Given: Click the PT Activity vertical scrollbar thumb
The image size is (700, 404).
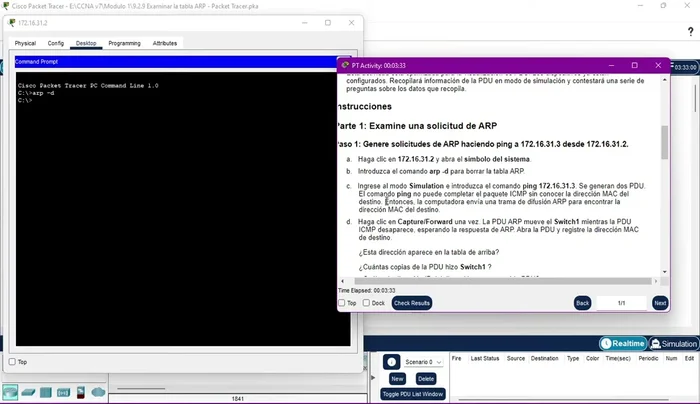Looking at the screenshot, I should click(x=665, y=142).
